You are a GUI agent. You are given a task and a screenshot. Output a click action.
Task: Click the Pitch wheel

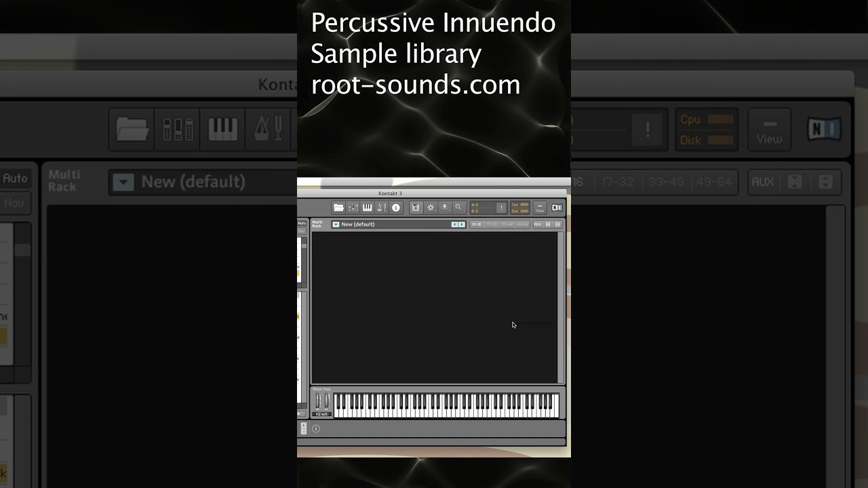(317, 401)
